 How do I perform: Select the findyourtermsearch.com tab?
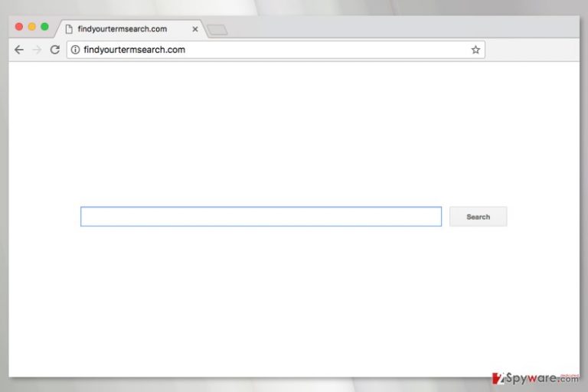tap(130, 29)
